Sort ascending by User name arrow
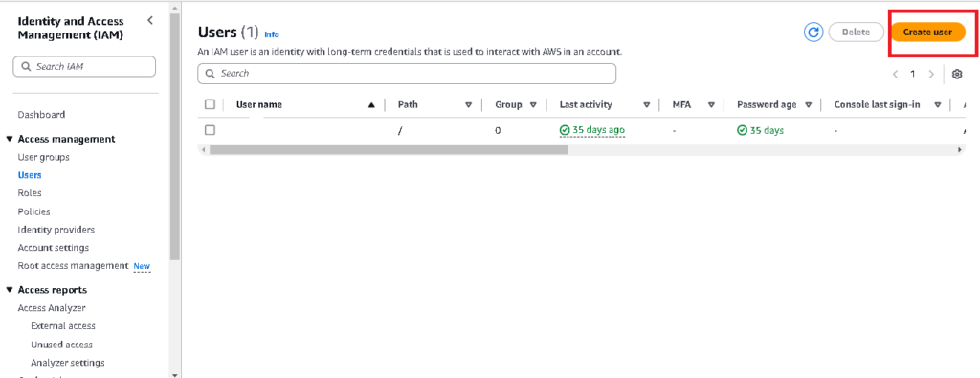The width and height of the screenshot is (980, 378). click(x=372, y=105)
